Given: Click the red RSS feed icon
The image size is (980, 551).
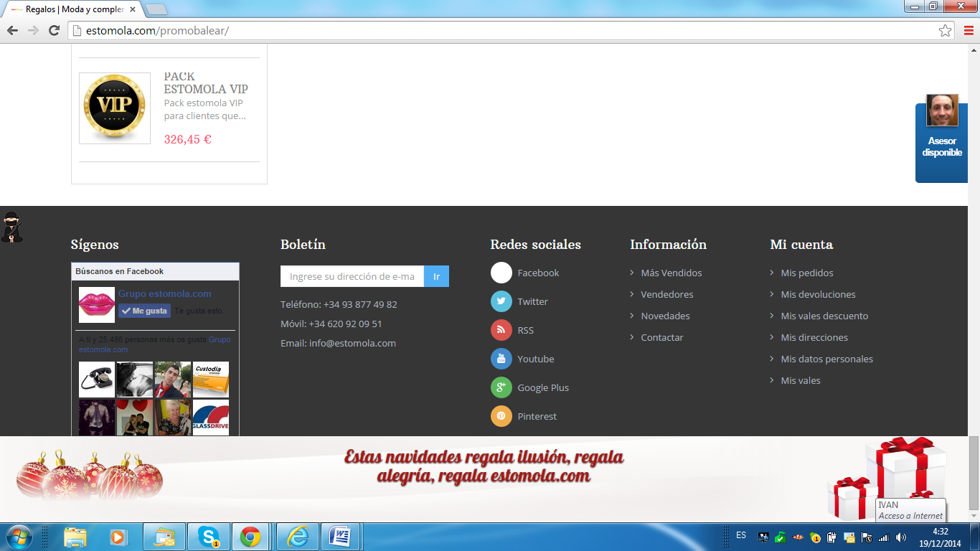Looking at the screenshot, I should point(501,330).
